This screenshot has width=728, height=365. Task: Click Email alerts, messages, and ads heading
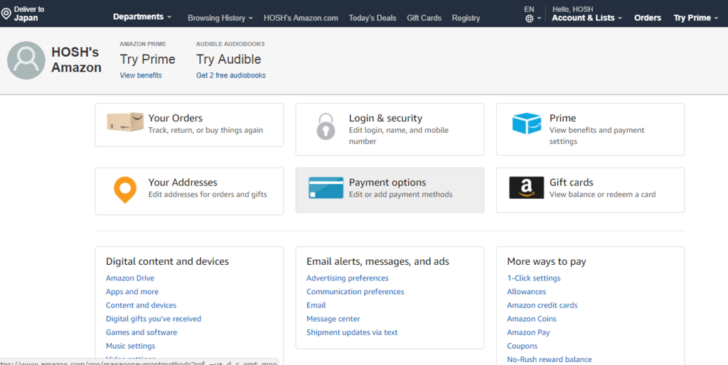point(378,261)
